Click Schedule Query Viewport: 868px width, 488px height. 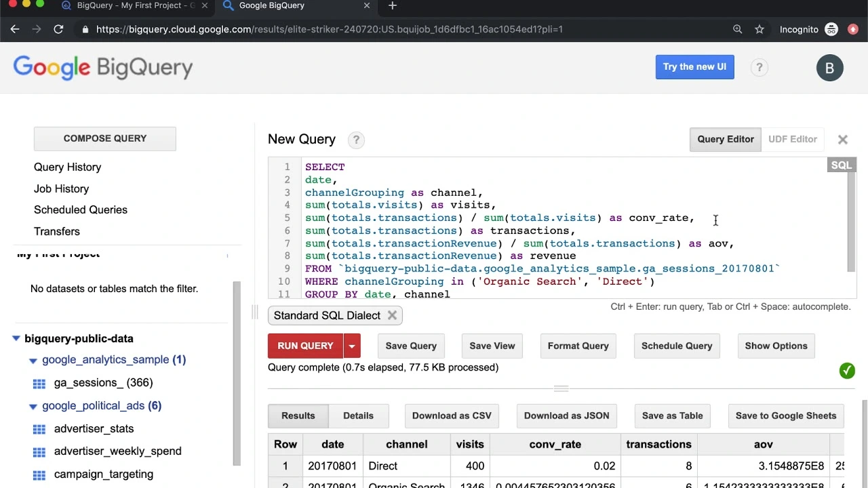pyautogui.click(x=677, y=346)
